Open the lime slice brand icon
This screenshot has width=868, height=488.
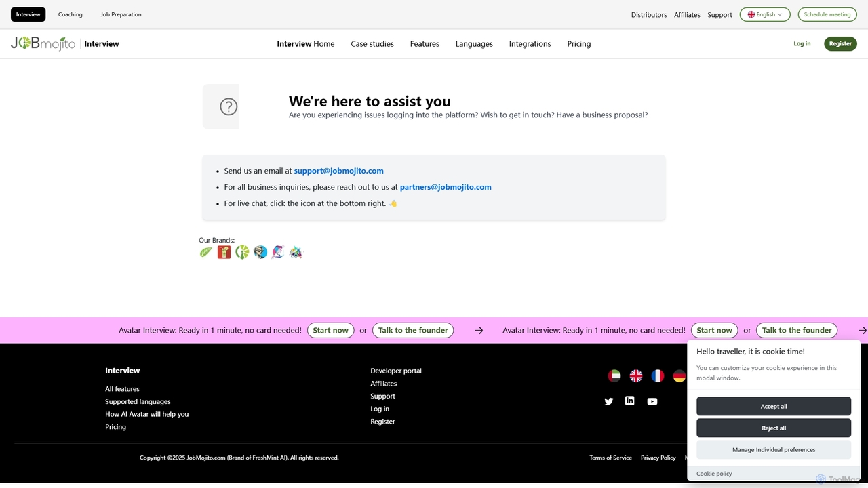[242, 252]
